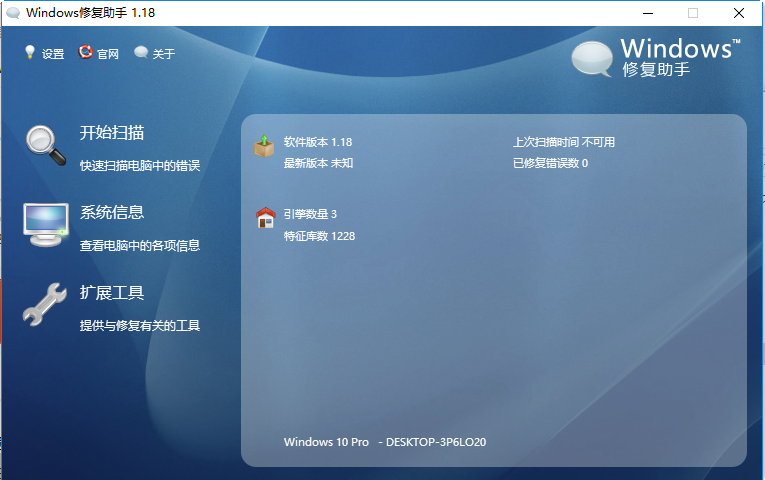Click the app icon in the title bar
Viewport: 765px width, 480px height.
pos(12,13)
